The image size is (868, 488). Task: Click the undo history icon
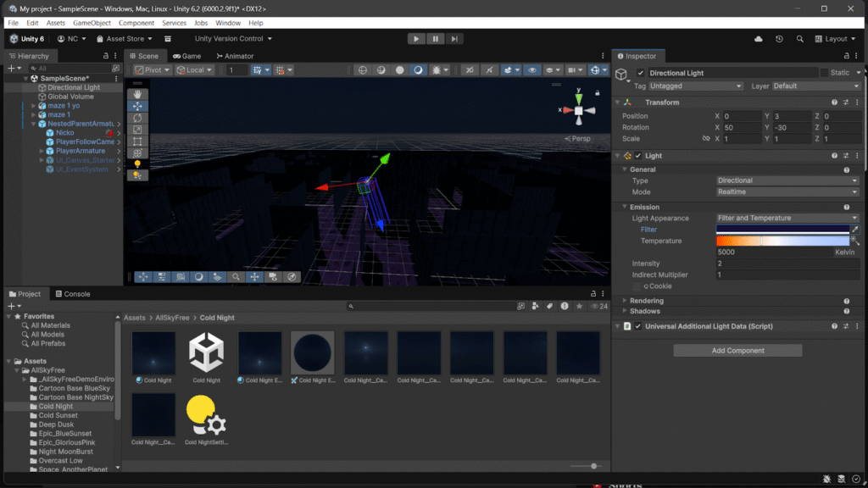pyautogui.click(x=779, y=39)
